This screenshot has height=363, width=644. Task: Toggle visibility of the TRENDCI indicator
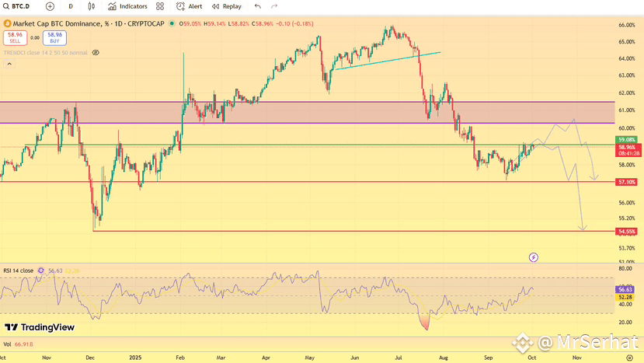point(96,53)
